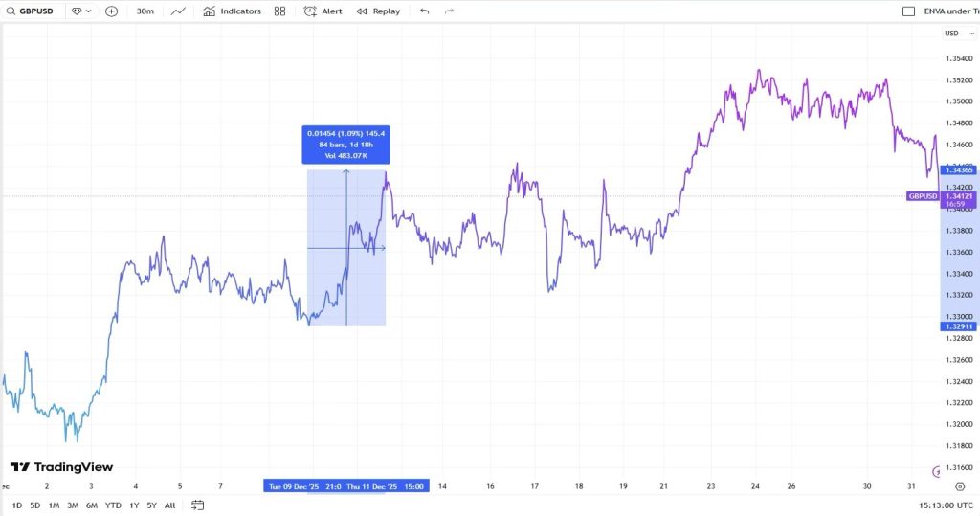The width and height of the screenshot is (980, 516).
Task: Click the redo arrow icon
Action: click(x=450, y=11)
